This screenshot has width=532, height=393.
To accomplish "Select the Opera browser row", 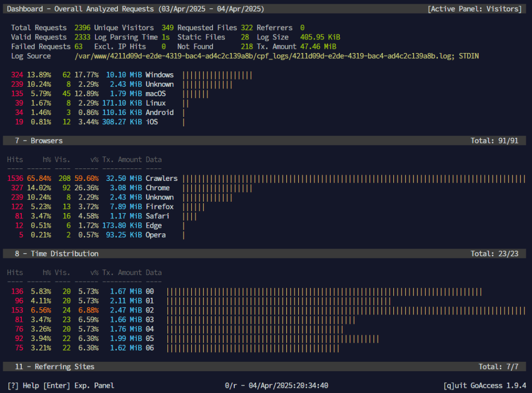I will pyautogui.click(x=155, y=235).
